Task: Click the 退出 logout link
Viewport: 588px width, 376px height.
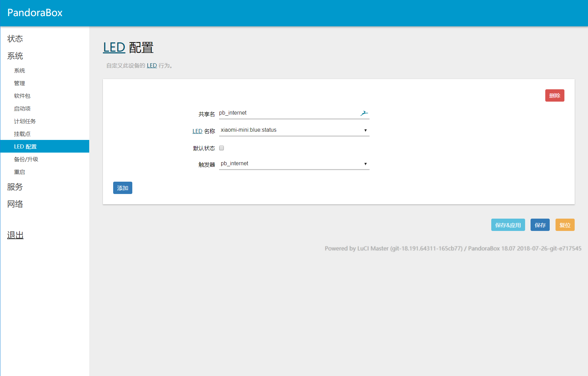Action: point(15,235)
